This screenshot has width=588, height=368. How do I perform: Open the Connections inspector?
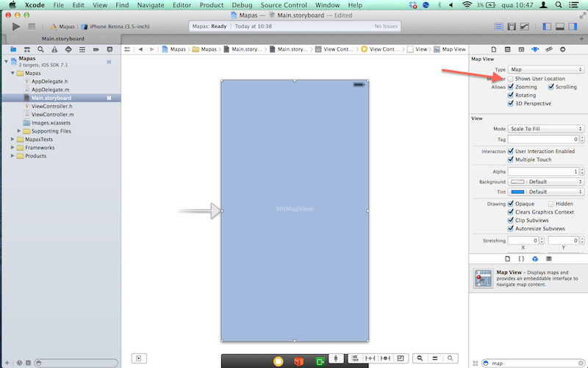[562, 49]
